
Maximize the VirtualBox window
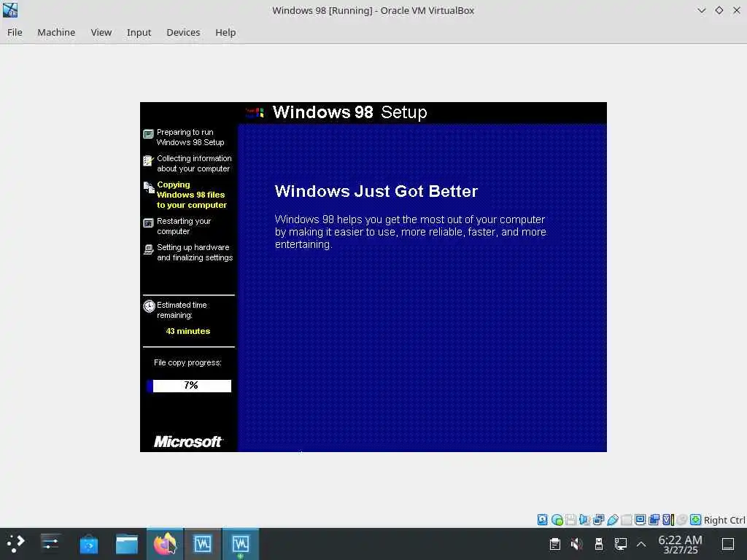coord(719,10)
